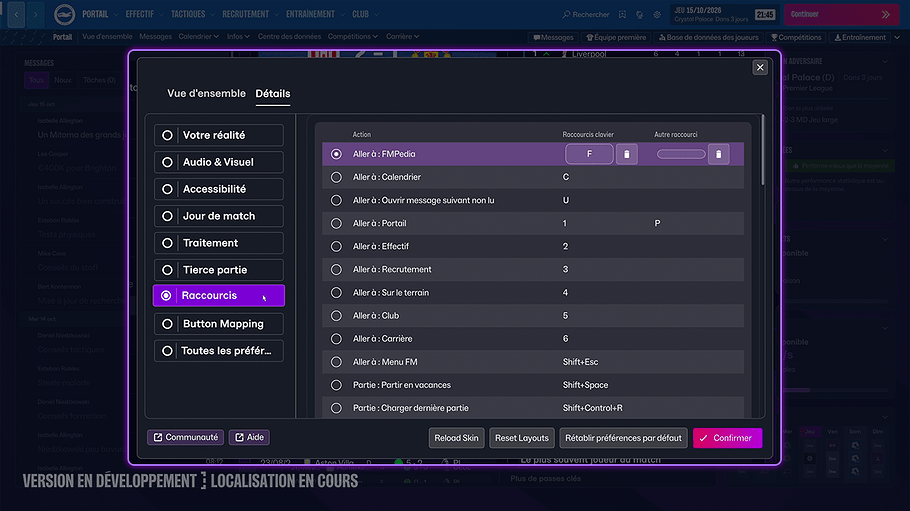Select the Votre réalité category

219,135
